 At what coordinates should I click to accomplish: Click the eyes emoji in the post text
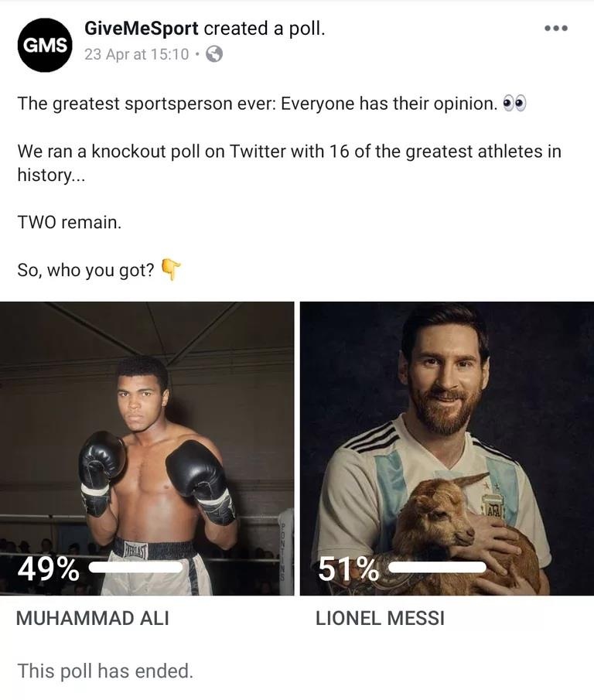click(515, 101)
